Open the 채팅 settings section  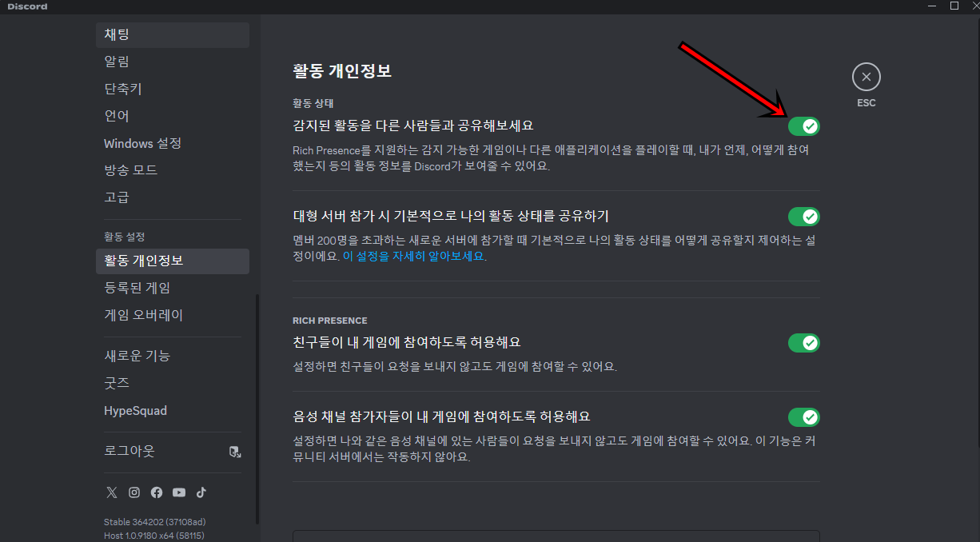coord(173,34)
